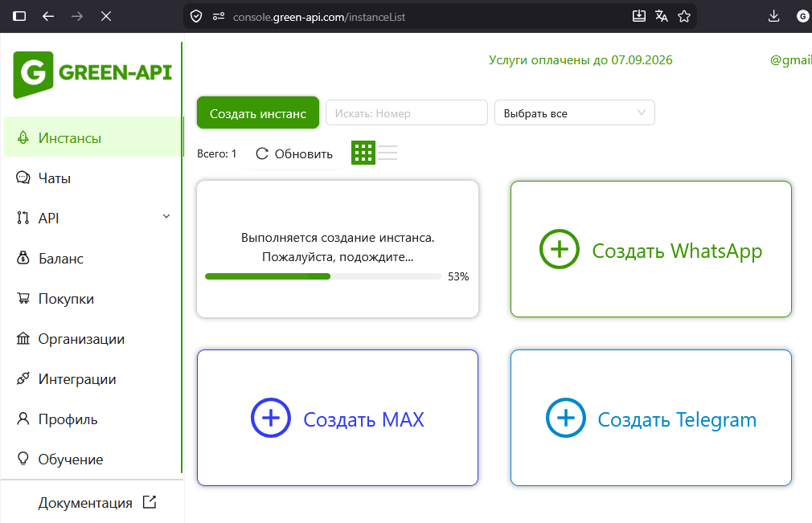
Task: Click the plus icon for Telegram
Action: point(566,418)
